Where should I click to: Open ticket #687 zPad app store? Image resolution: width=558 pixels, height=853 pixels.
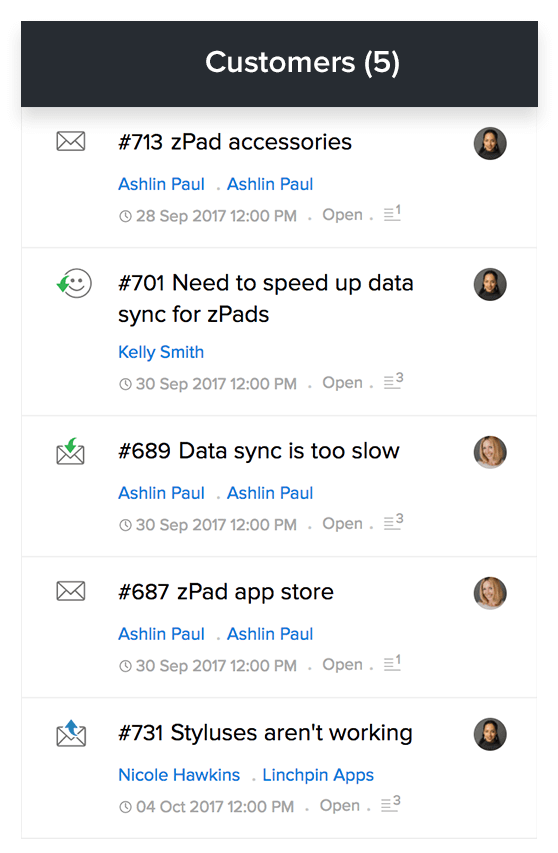(x=226, y=592)
